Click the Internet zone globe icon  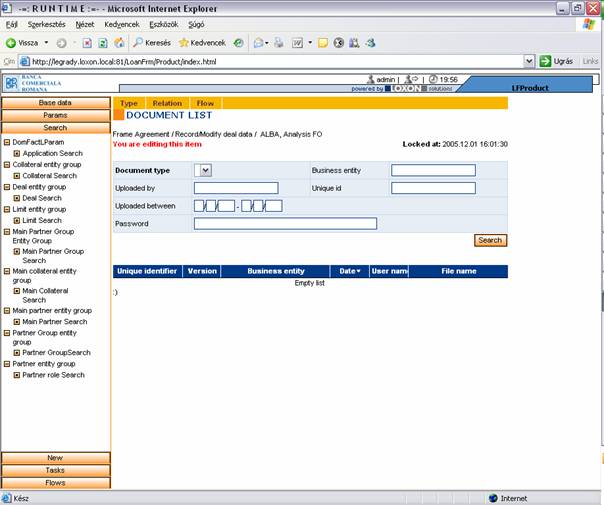coord(493,498)
